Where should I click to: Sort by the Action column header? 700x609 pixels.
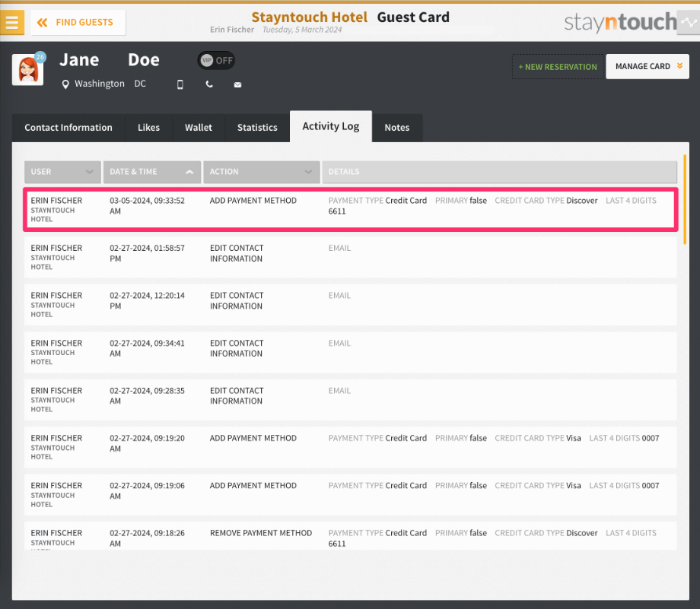(x=261, y=172)
